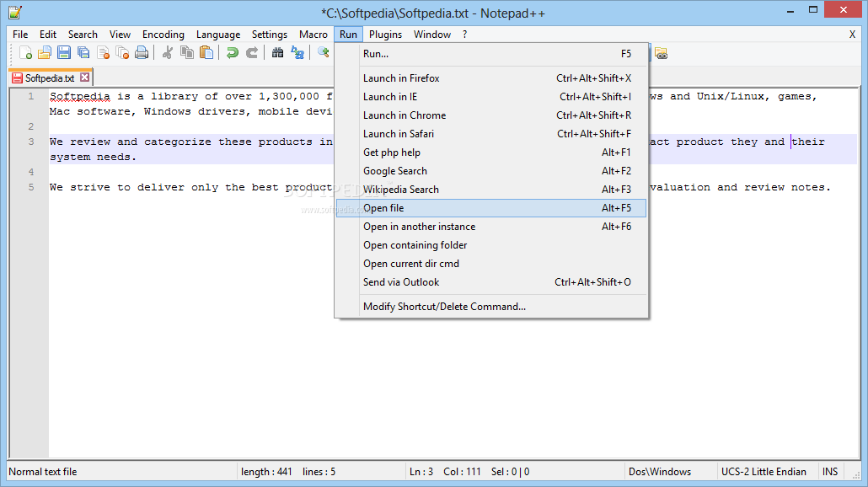The height and width of the screenshot is (487, 868).
Task: Click line number 5 in the margin
Action: [x=31, y=187]
